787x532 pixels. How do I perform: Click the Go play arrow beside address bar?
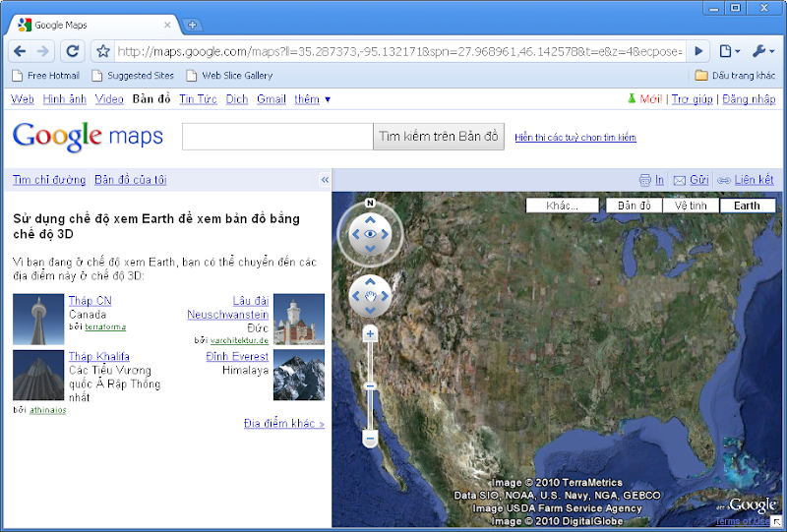698,51
